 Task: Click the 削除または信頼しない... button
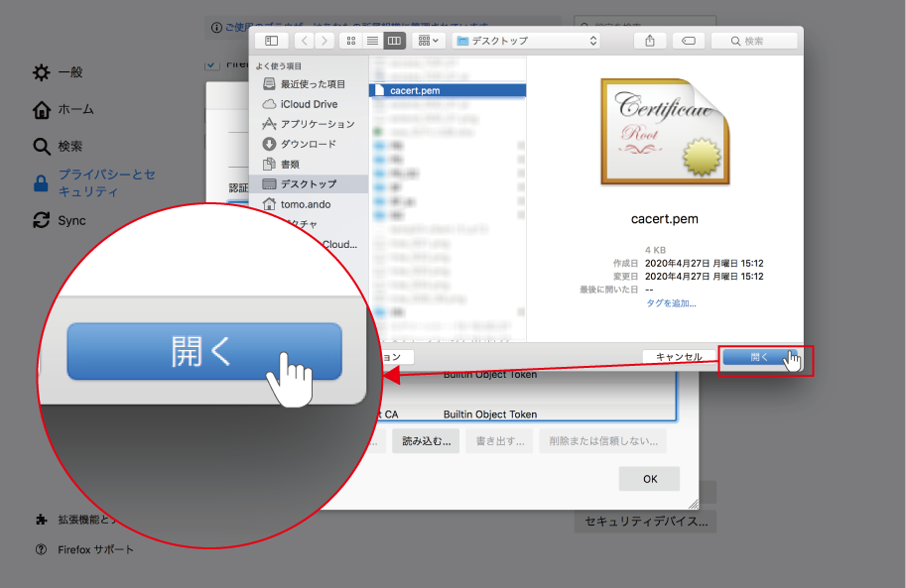click(x=603, y=440)
